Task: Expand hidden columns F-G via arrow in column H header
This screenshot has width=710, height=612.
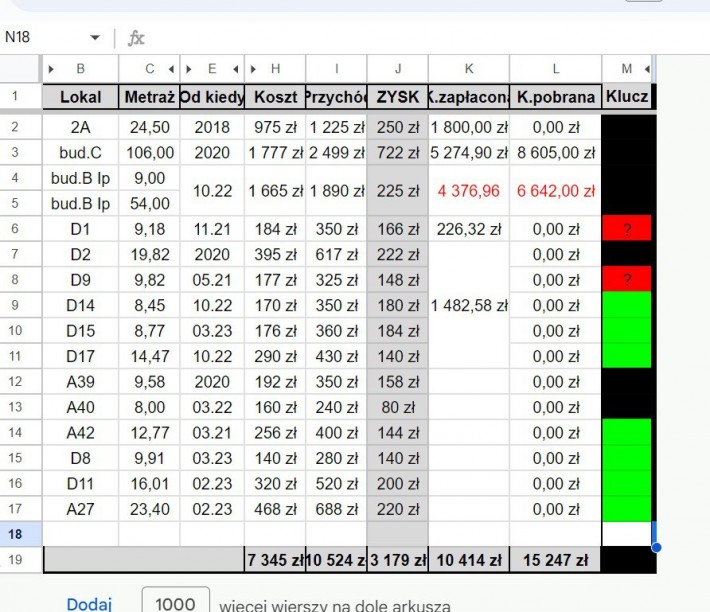Action: click(252, 68)
